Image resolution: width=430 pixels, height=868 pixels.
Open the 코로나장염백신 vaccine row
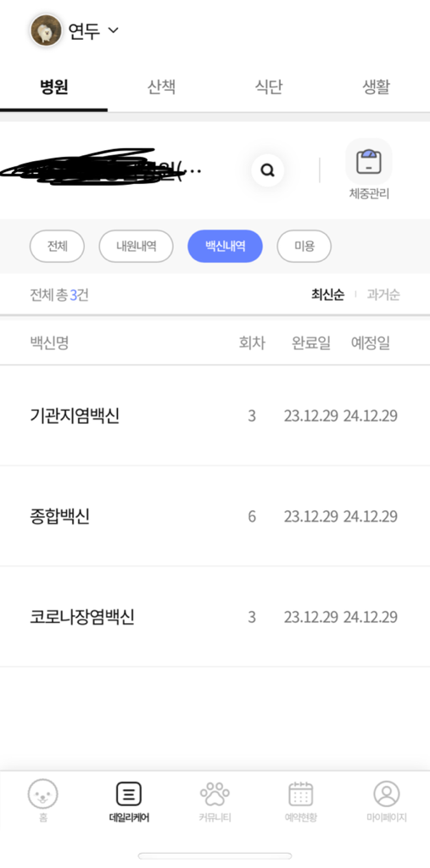(215, 617)
